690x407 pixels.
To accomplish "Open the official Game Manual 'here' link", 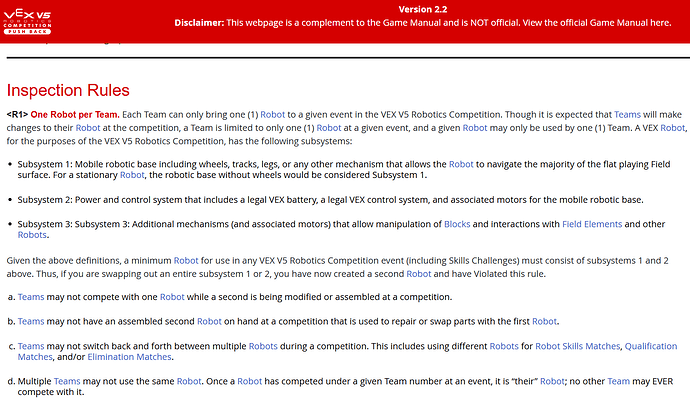I will click(x=660, y=23).
